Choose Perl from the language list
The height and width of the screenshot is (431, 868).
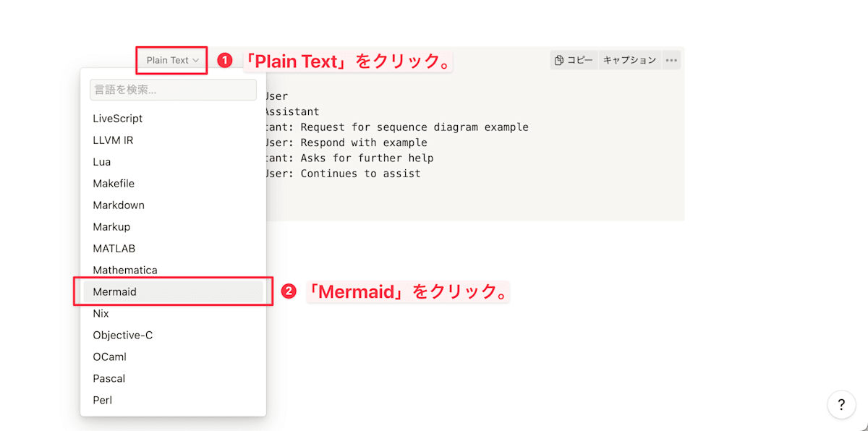click(x=173, y=401)
